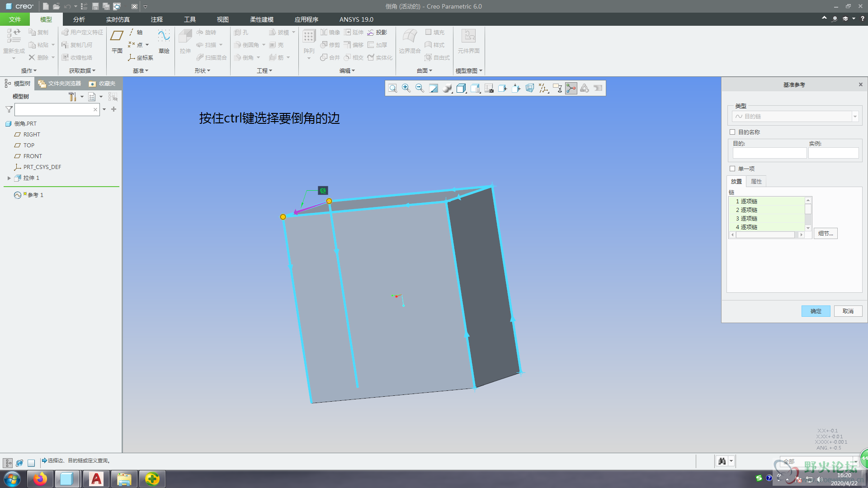Viewport: 868px width, 488px height.
Task: Click the Project (投影) tool
Action: 377,33
